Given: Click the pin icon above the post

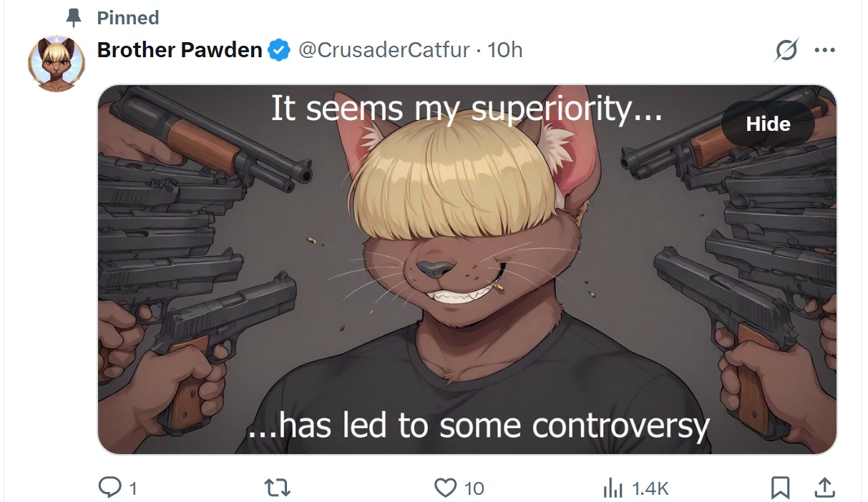Looking at the screenshot, I should coord(73,18).
